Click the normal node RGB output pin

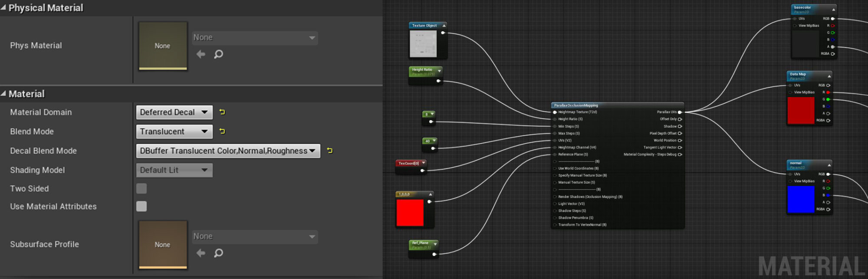828,174
